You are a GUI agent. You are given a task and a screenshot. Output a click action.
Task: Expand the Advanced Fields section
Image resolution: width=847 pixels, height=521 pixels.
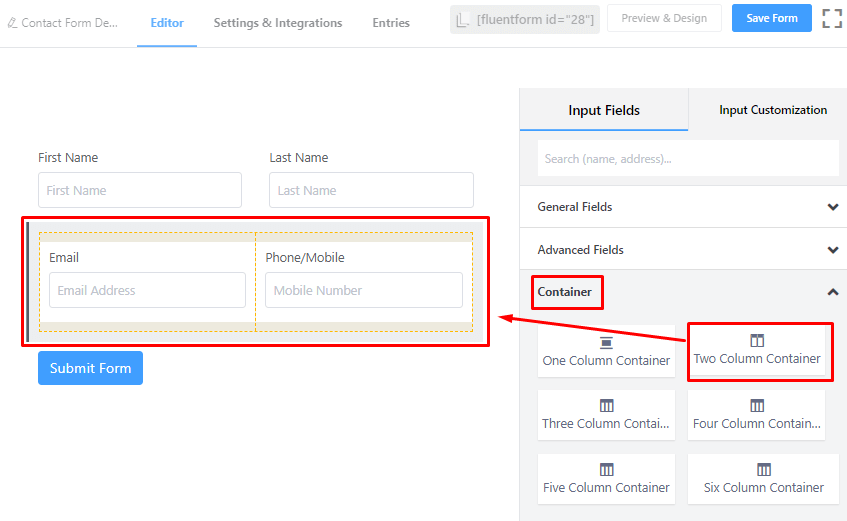[833, 250]
